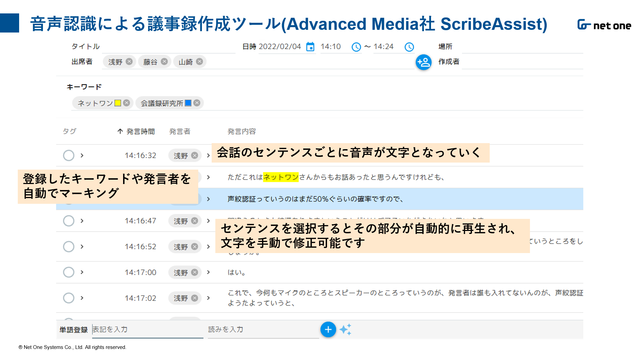Expand content chevron before ネットワン sentence

point(208,177)
